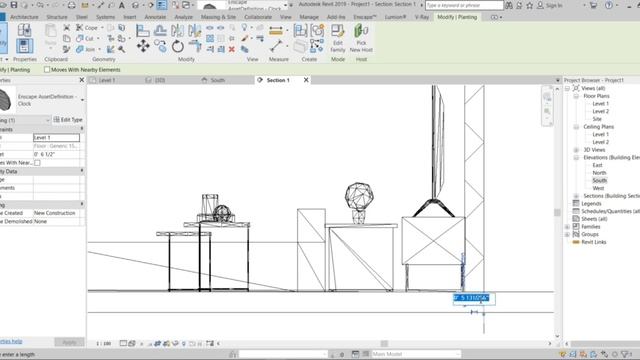Image resolution: width=640 pixels, height=360 pixels.
Task: Click the Join geometry tool
Action: 86,49
